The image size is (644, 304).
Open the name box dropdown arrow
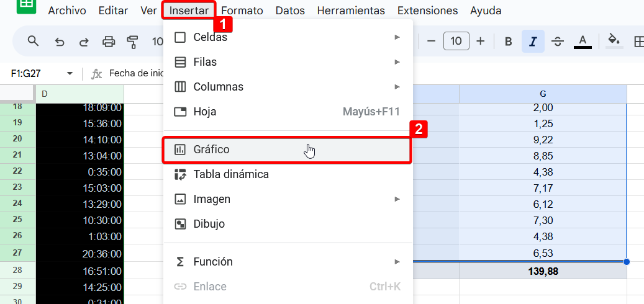pos(70,74)
